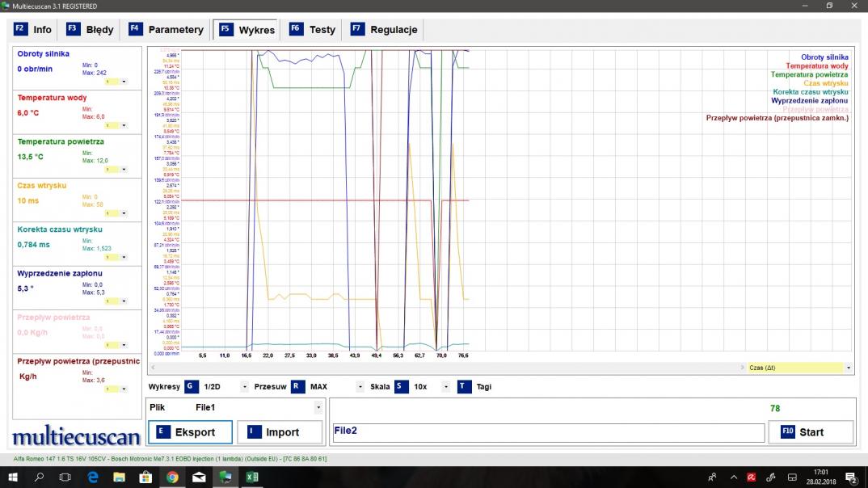Click the R key icon beside Przesuw
The width and height of the screenshot is (868, 488).
pyautogui.click(x=297, y=386)
